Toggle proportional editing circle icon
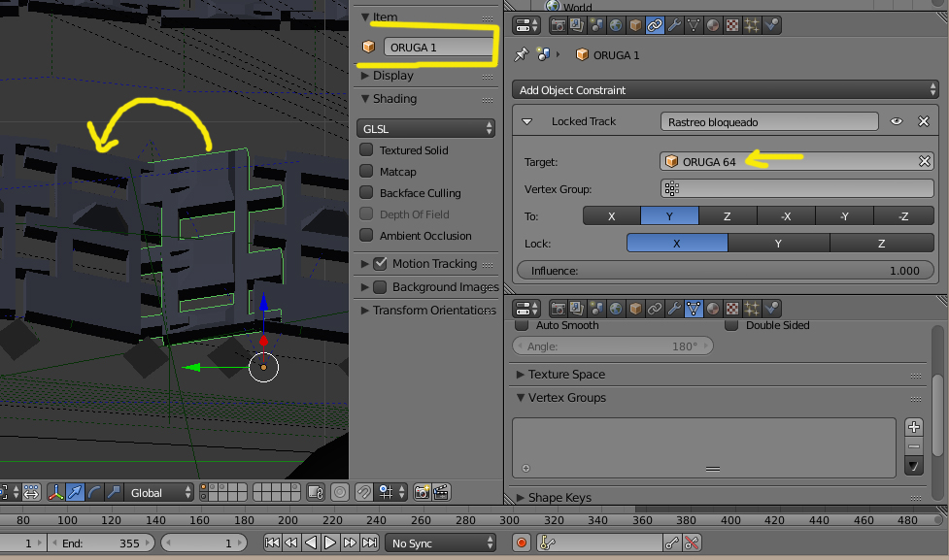The width and height of the screenshot is (949, 560). click(340, 492)
